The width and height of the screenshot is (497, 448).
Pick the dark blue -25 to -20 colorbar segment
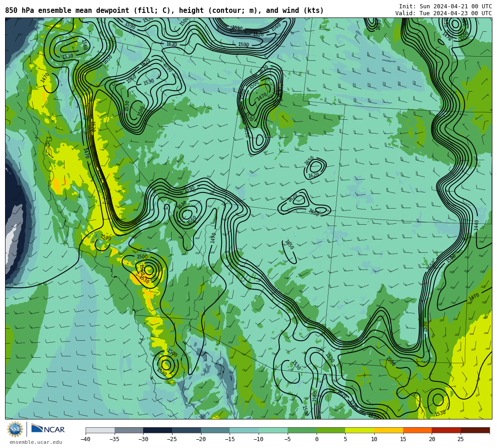187,430
